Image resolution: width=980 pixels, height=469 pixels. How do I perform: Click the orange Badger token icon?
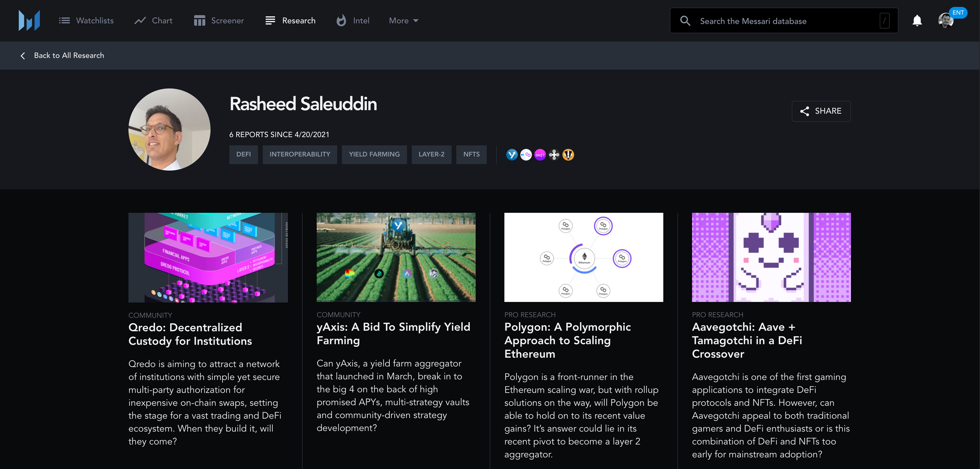[568, 155]
